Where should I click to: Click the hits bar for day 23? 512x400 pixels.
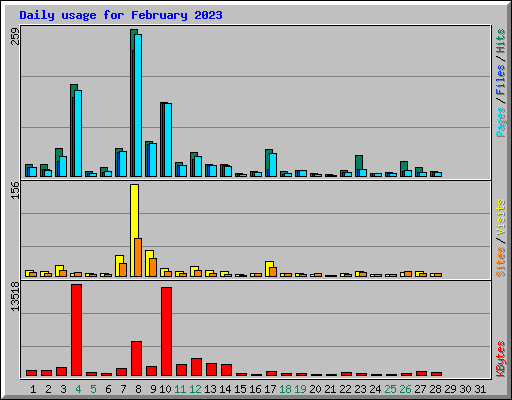click(x=359, y=166)
